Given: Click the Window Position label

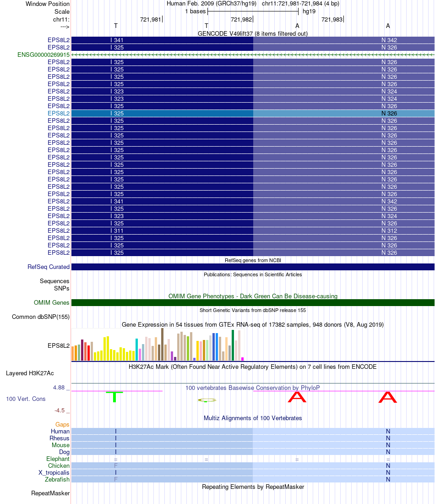Looking at the screenshot, I should [x=48, y=4].
